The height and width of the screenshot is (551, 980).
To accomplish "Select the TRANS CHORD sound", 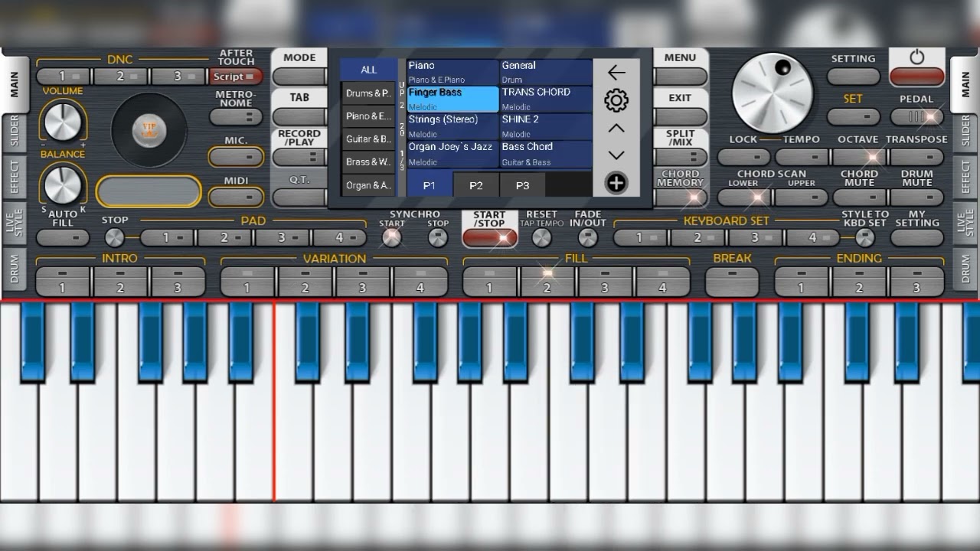I will [x=546, y=99].
